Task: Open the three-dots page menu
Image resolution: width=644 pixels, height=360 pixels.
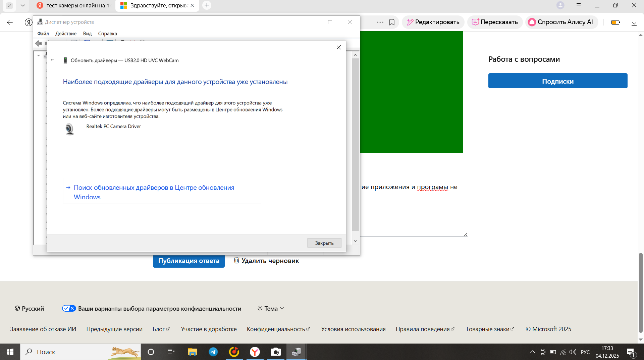Action: 380,22
